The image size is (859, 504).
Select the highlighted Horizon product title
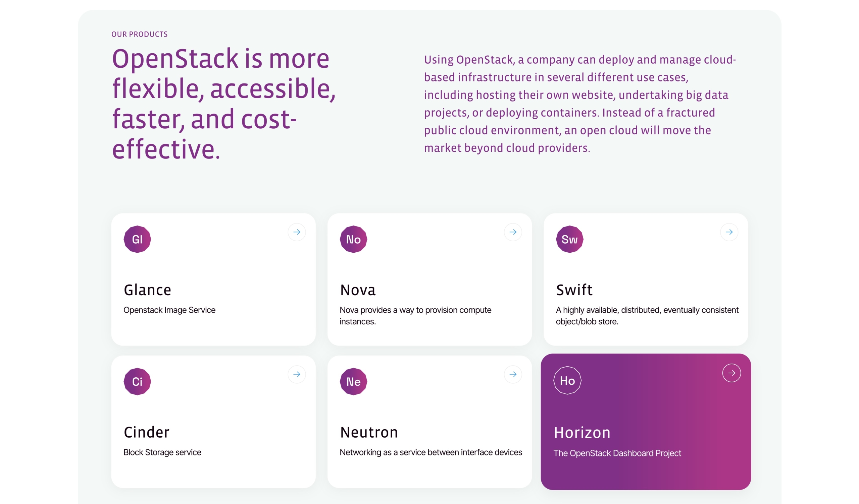(x=582, y=433)
